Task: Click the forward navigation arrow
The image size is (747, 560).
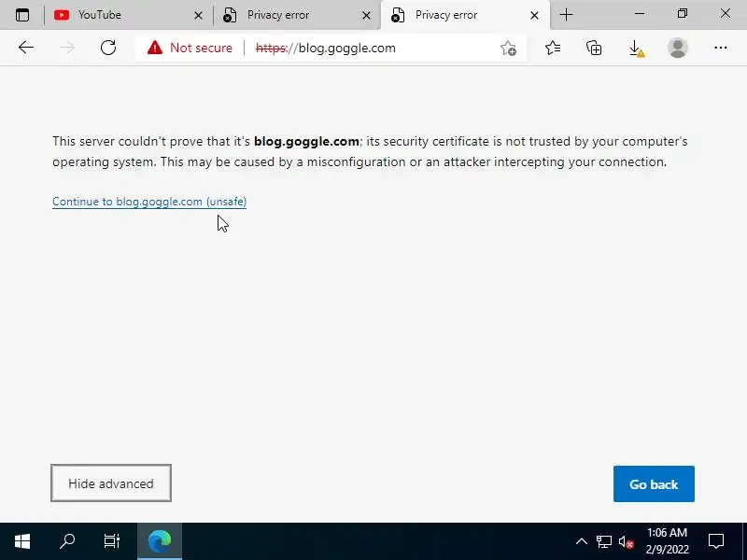Action: [x=67, y=48]
